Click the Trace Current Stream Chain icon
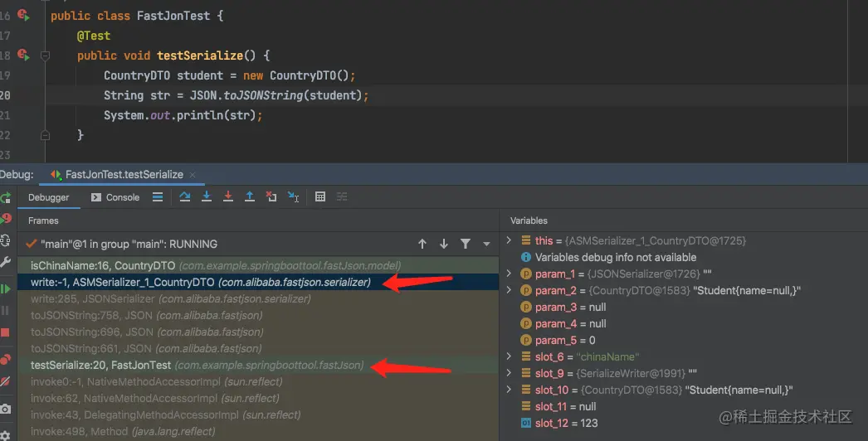Image resolution: width=868 pixels, height=441 pixels. point(342,197)
